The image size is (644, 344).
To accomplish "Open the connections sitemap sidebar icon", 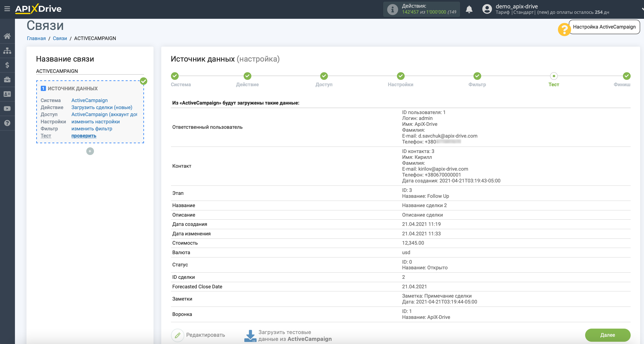I will pos(7,51).
